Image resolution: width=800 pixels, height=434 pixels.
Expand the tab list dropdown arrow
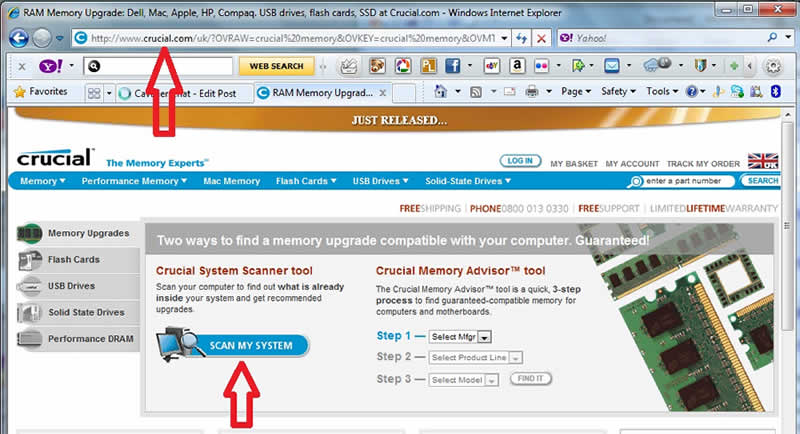109,93
